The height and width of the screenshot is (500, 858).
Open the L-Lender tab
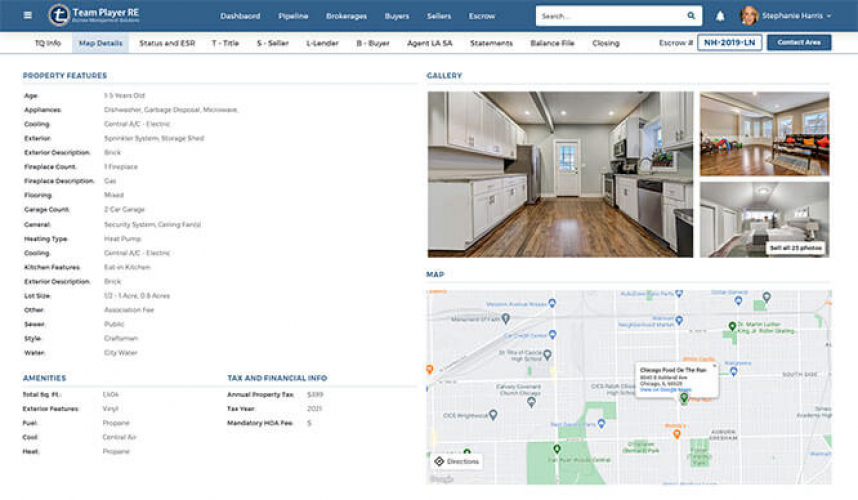pos(322,43)
